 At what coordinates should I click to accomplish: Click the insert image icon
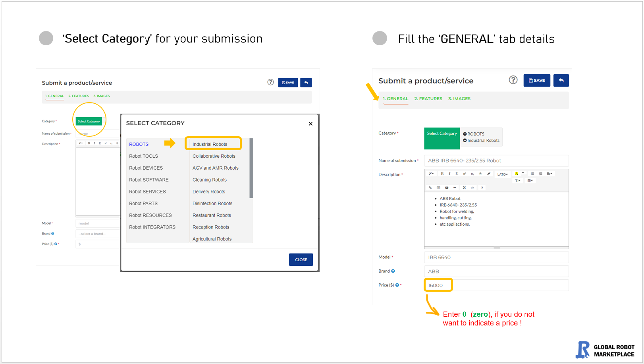(438, 188)
